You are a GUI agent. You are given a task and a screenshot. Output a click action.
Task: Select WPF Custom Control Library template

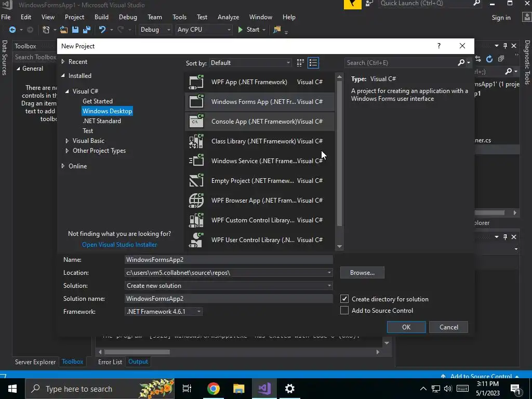[x=260, y=220]
